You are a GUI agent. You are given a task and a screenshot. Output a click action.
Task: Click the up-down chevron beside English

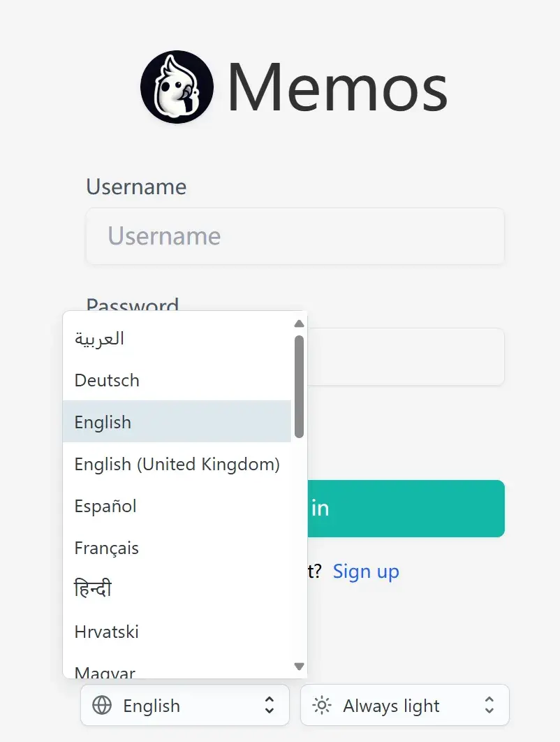coord(270,706)
